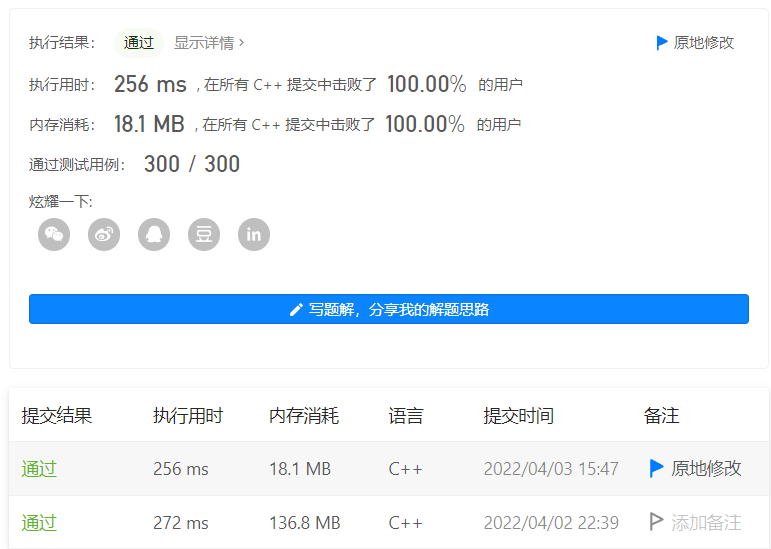The image size is (771, 549).
Task: Click 炫耀一下 label
Action: pyautogui.click(x=61, y=202)
